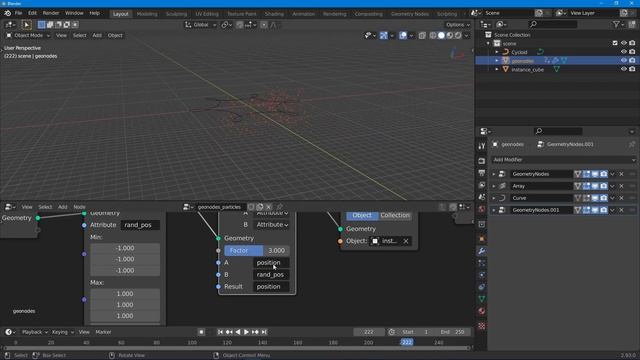Image resolution: width=640 pixels, height=360 pixels.
Task: Open World properties tab
Action: 482,209
